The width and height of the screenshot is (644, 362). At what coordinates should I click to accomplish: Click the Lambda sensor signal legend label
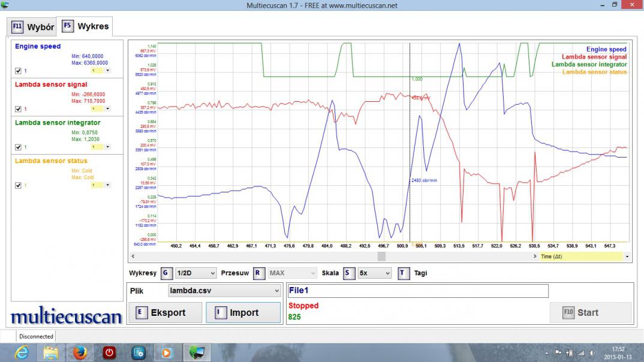click(594, 57)
